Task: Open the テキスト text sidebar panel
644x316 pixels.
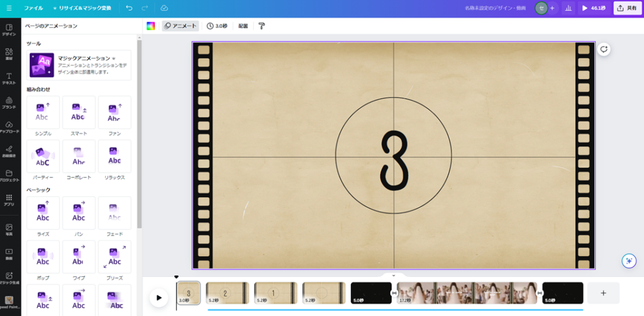Action: point(9,78)
